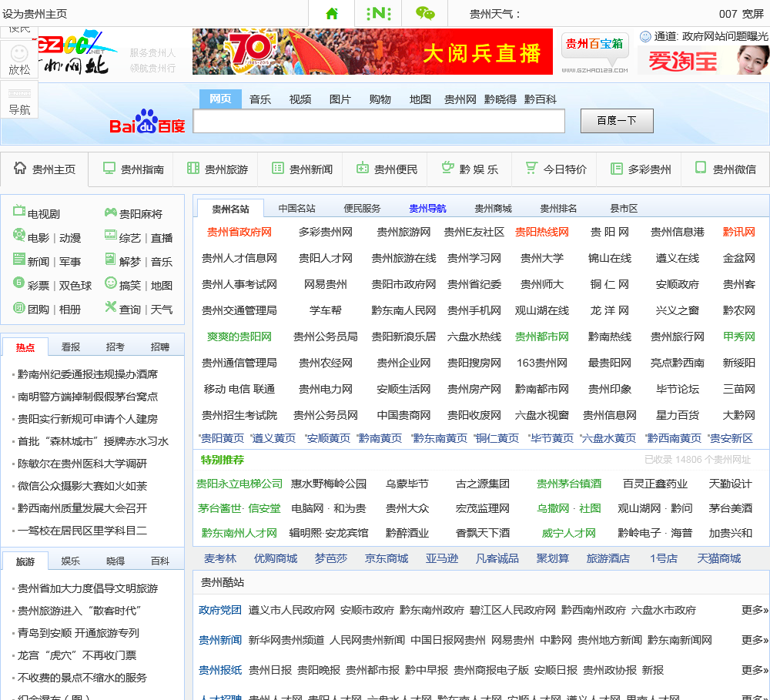The width and height of the screenshot is (770, 700).
Task: Click the 贵阳麻将 gamepad icon
Action: click(x=111, y=213)
